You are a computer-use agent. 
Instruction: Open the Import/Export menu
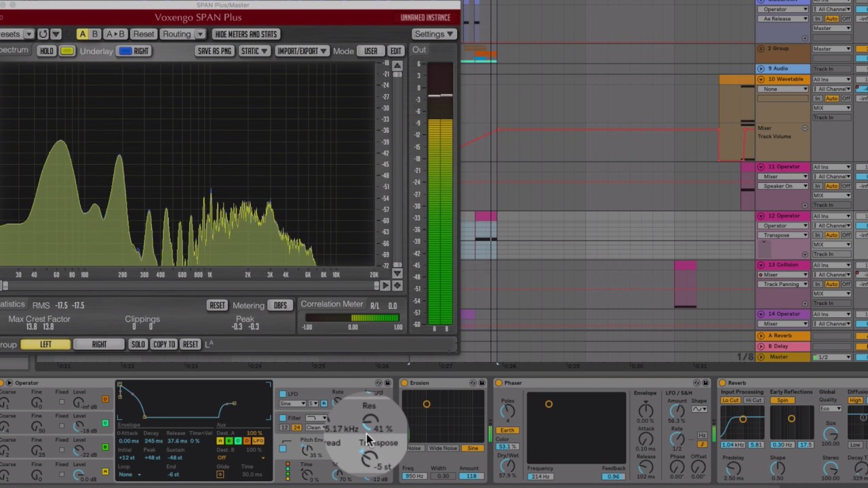[302, 51]
